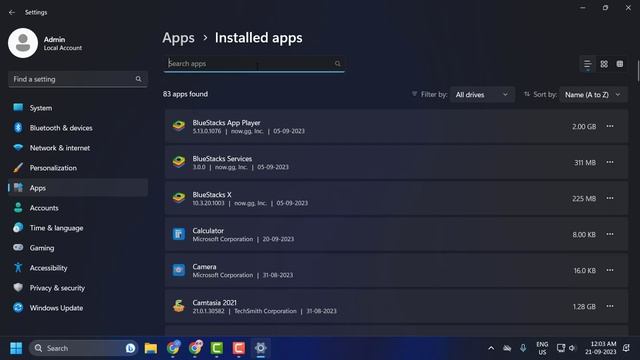This screenshot has width=640, height=360.
Task: Open more options for Camera
Action: click(x=610, y=270)
